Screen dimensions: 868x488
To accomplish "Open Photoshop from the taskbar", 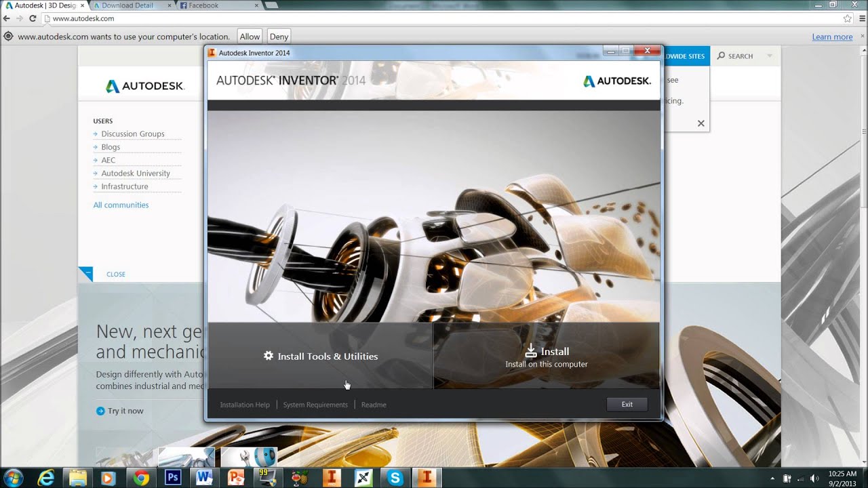I will click(x=172, y=477).
